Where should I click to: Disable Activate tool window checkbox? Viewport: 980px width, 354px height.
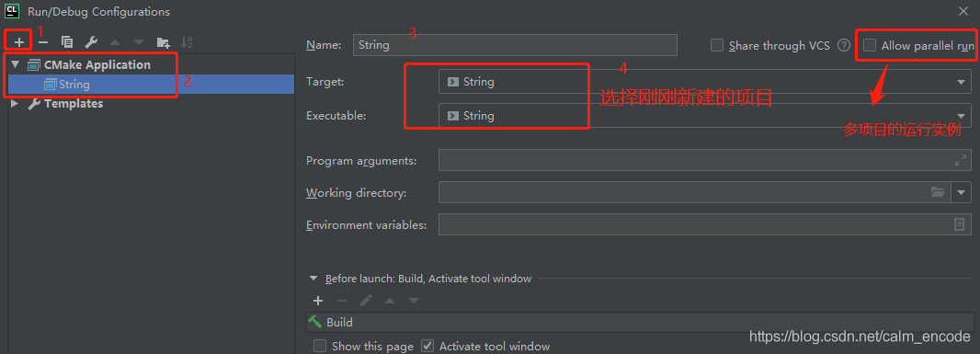pos(427,346)
